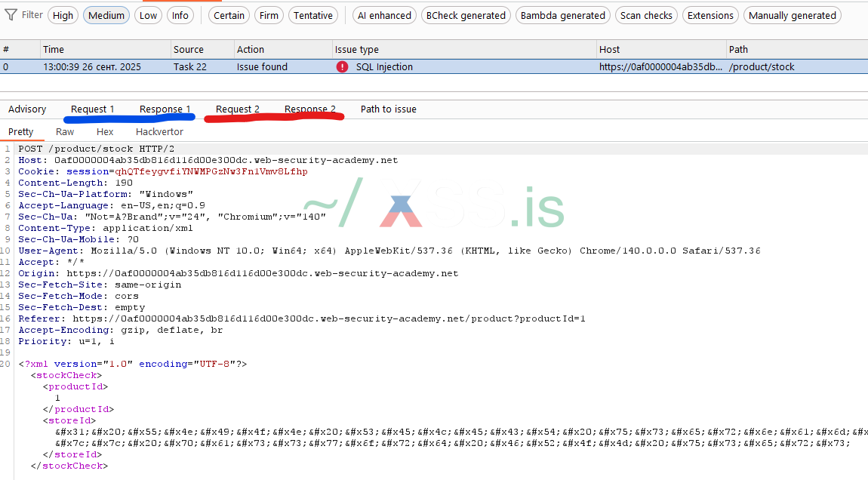The height and width of the screenshot is (480, 868).
Task: Toggle the Medium severity filter
Action: point(106,16)
